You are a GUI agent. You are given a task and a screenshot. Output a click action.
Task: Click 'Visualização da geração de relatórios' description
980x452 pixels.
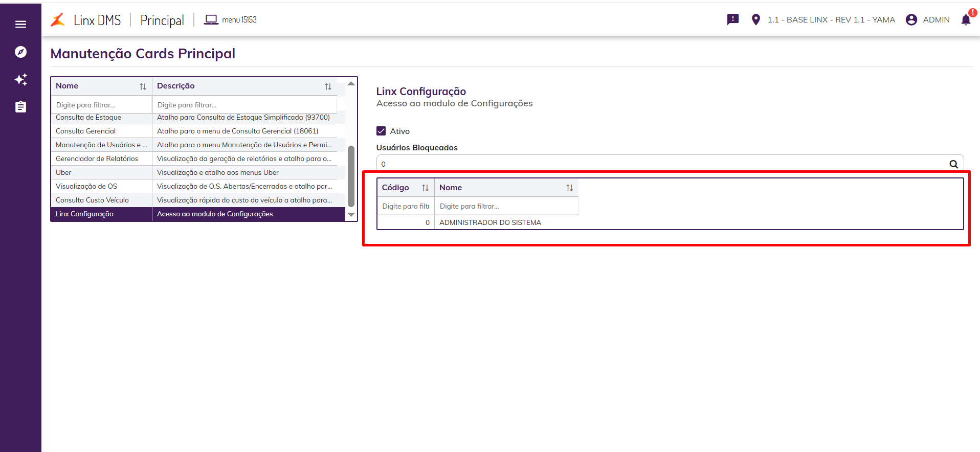click(244, 159)
